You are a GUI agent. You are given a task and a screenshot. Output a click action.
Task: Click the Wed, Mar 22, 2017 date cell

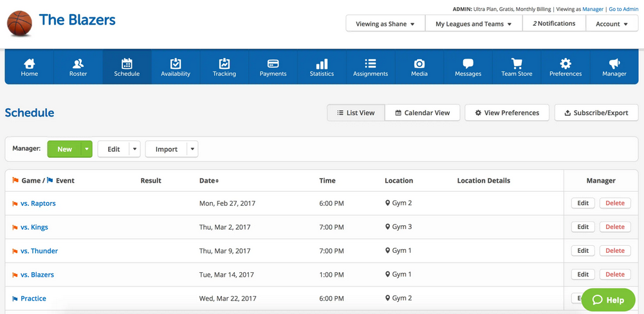point(228,299)
